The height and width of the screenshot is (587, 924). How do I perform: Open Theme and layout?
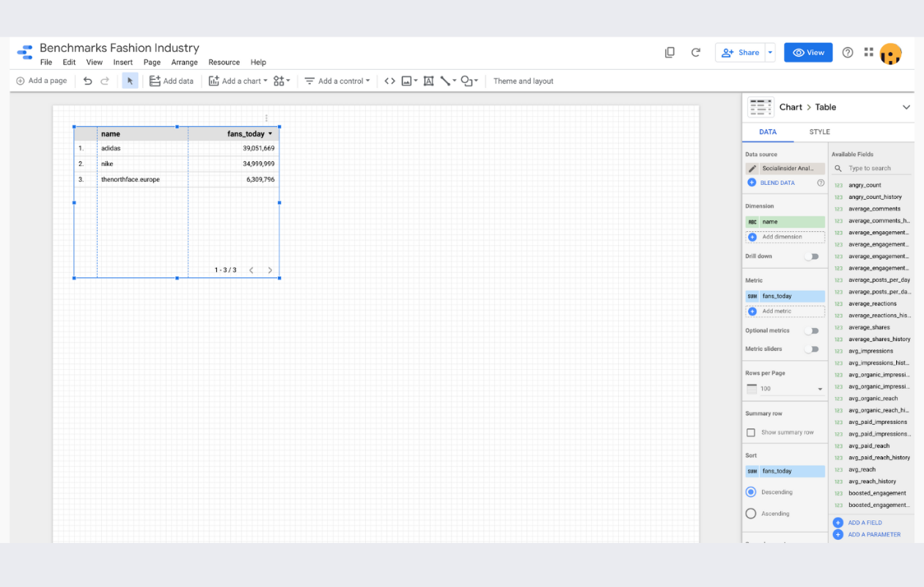tap(523, 81)
